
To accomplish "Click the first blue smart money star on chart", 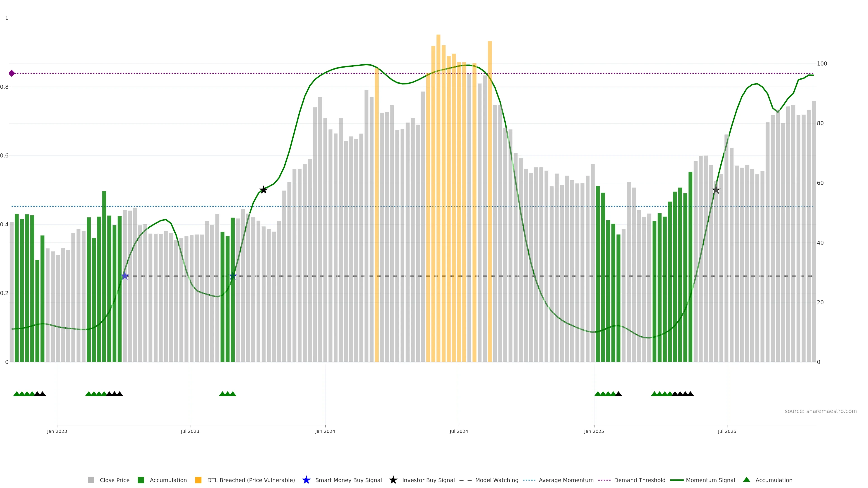I will click(125, 276).
